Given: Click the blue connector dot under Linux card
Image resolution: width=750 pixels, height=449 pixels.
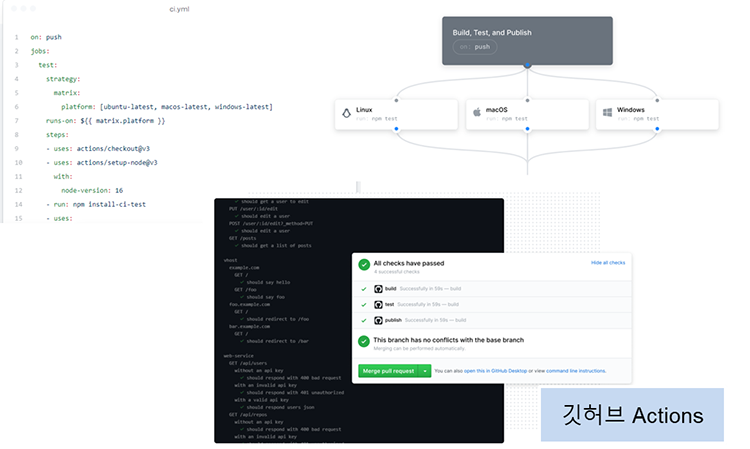Looking at the screenshot, I should click(397, 129).
